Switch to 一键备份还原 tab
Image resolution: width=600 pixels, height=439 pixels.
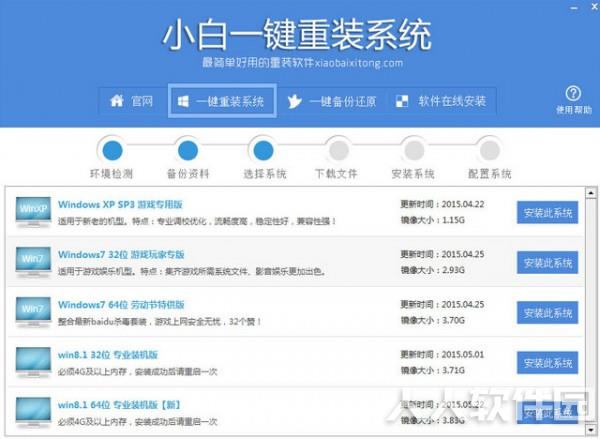pos(332,101)
